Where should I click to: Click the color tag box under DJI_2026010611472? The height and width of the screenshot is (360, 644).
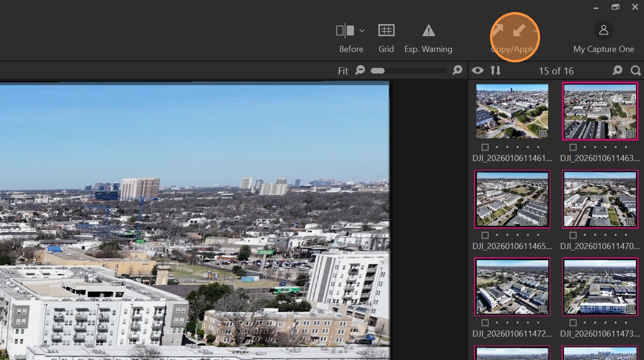click(485, 323)
